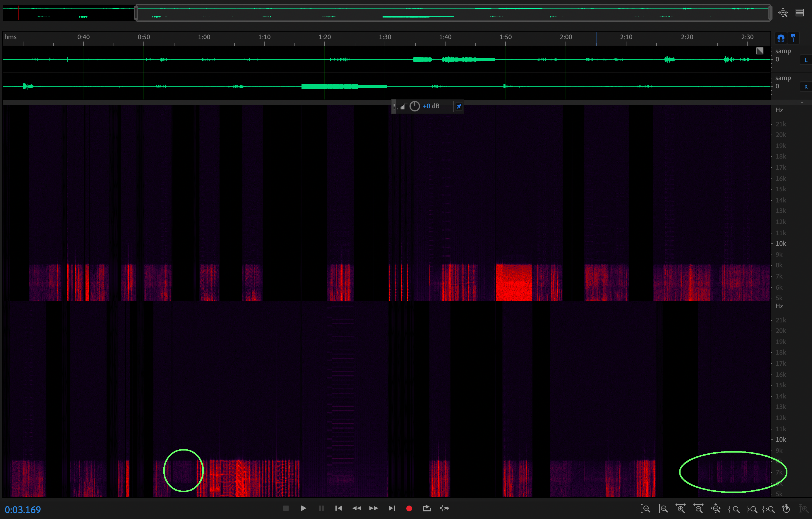Open the overview panel options menu
The image size is (812, 519).
799,13
